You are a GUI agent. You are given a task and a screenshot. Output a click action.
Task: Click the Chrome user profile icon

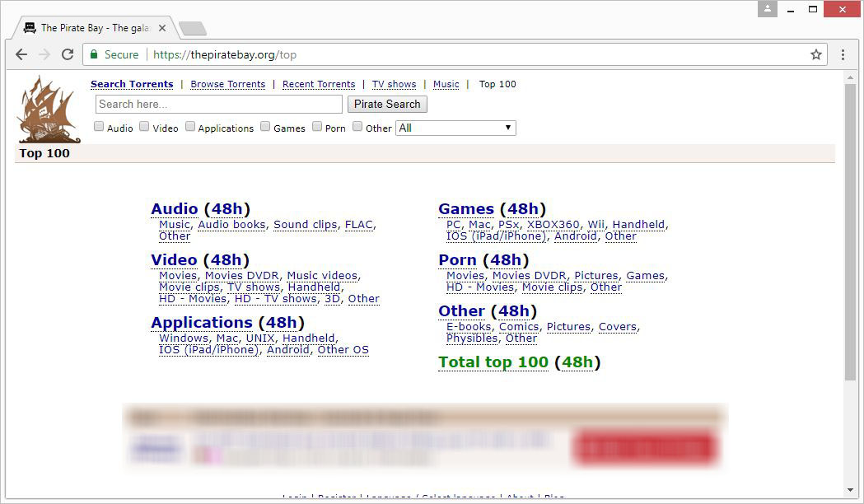tap(767, 9)
